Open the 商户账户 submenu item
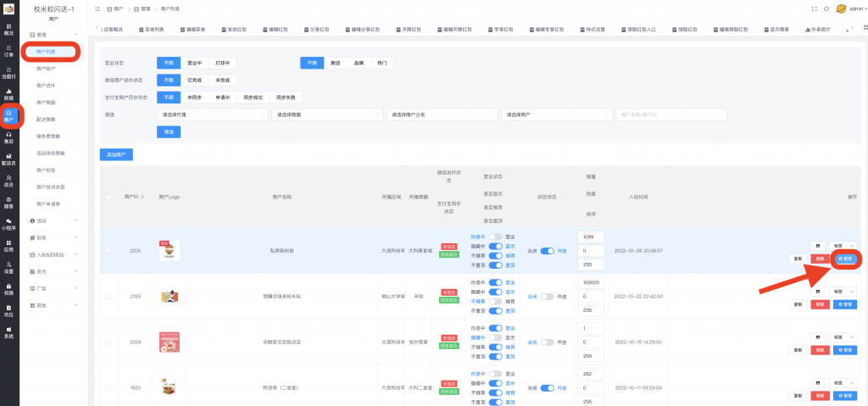 click(x=47, y=68)
